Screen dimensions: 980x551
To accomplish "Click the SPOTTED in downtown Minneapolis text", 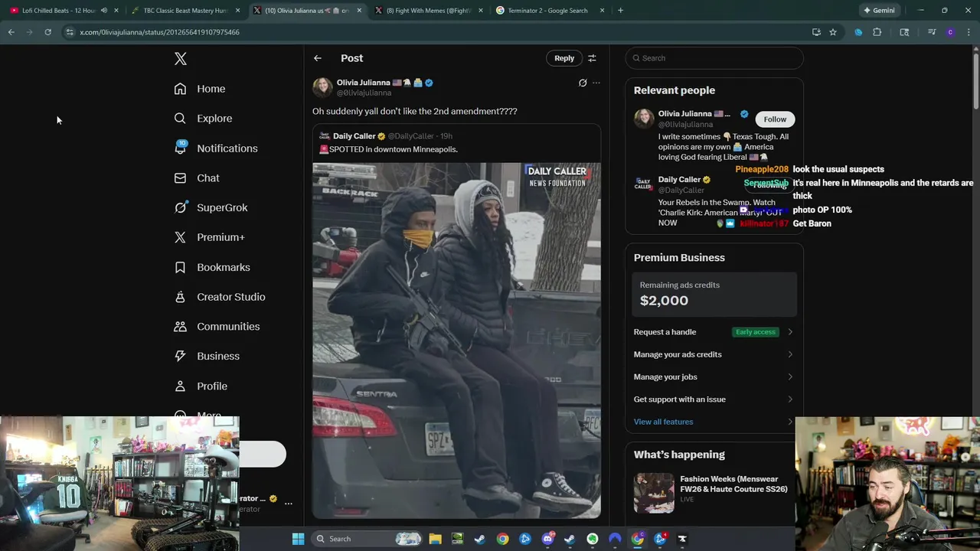I will pyautogui.click(x=389, y=149).
